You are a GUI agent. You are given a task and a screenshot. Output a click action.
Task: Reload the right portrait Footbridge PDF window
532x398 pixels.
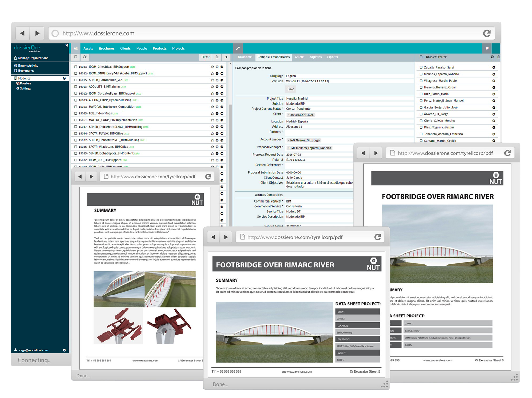(x=507, y=153)
